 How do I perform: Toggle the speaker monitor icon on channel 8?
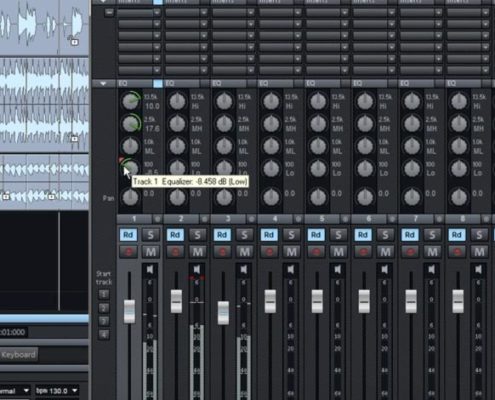pyautogui.click(x=479, y=269)
